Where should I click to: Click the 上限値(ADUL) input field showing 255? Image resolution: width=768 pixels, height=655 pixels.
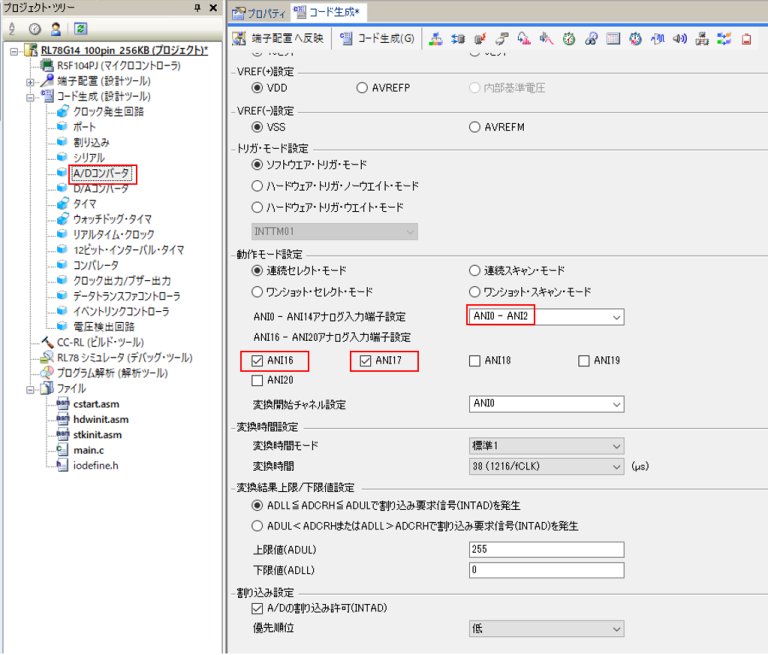coord(546,550)
